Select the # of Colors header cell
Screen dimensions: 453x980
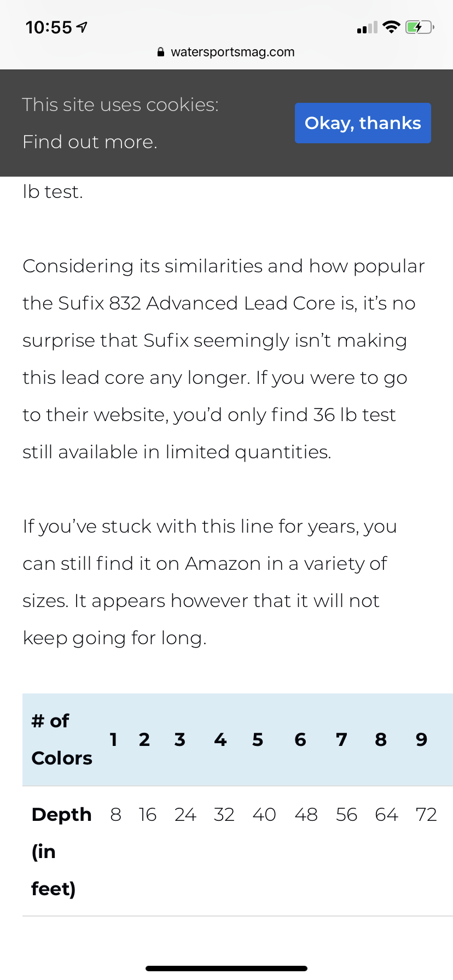click(62, 739)
